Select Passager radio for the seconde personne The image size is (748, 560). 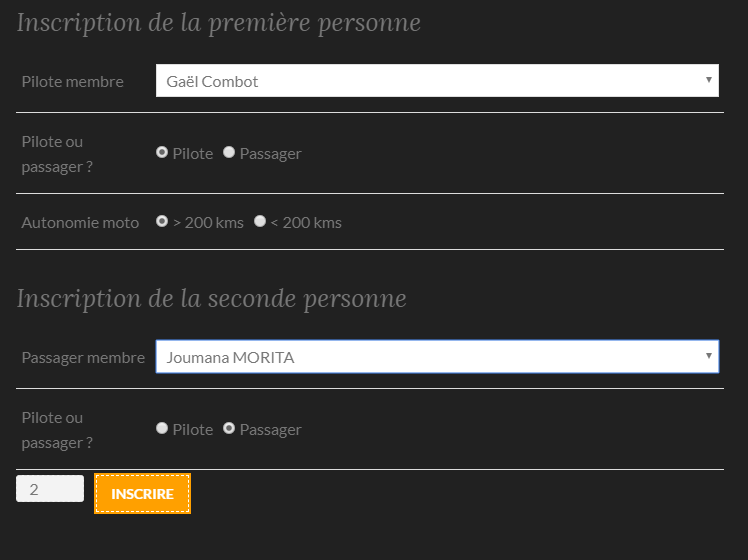(229, 429)
